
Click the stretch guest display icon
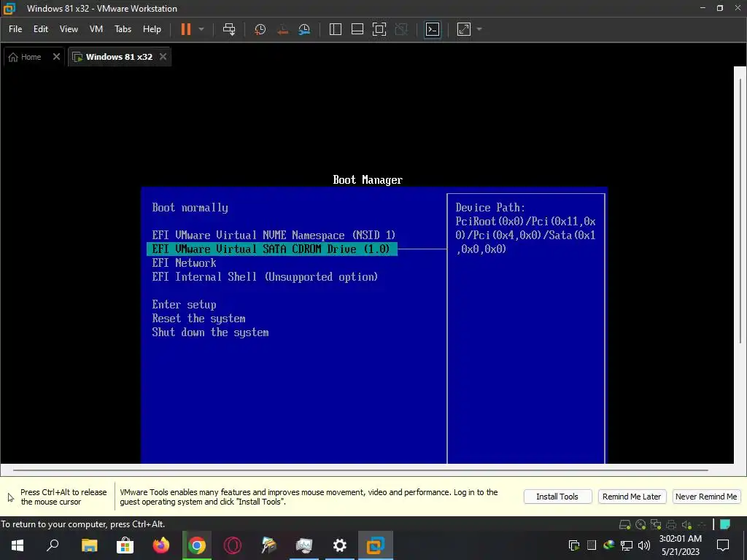pos(463,29)
